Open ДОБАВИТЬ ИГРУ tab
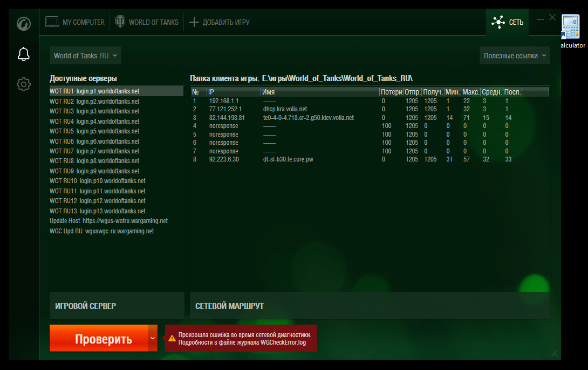Screen dimensions: 588x370 point(220,22)
